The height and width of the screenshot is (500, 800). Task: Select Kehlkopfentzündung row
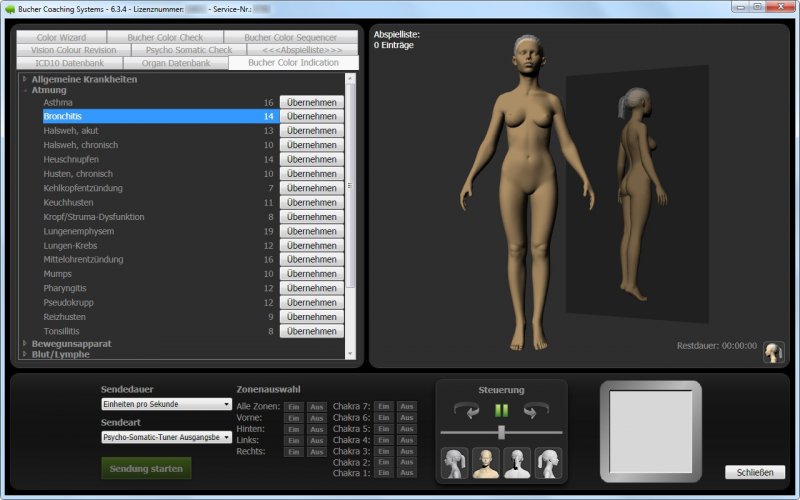pos(161,188)
